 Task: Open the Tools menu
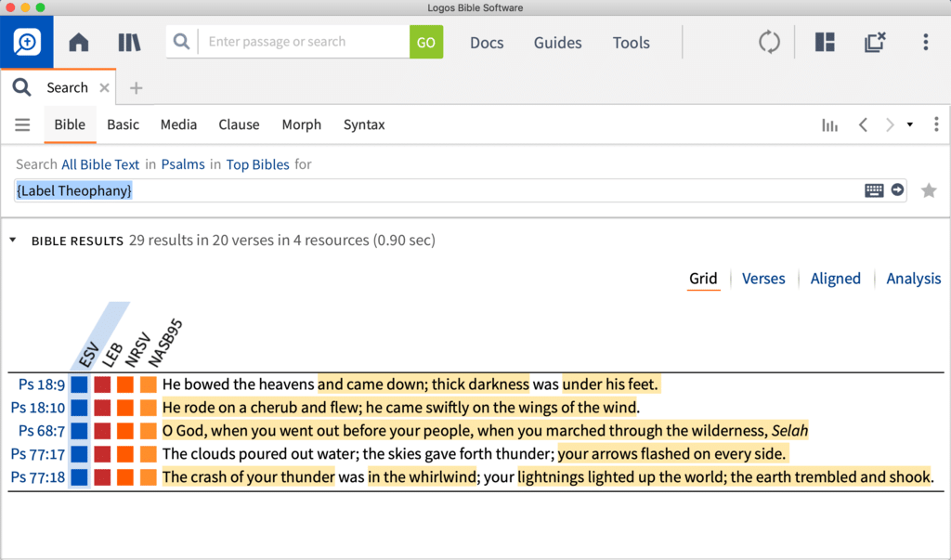631,43
